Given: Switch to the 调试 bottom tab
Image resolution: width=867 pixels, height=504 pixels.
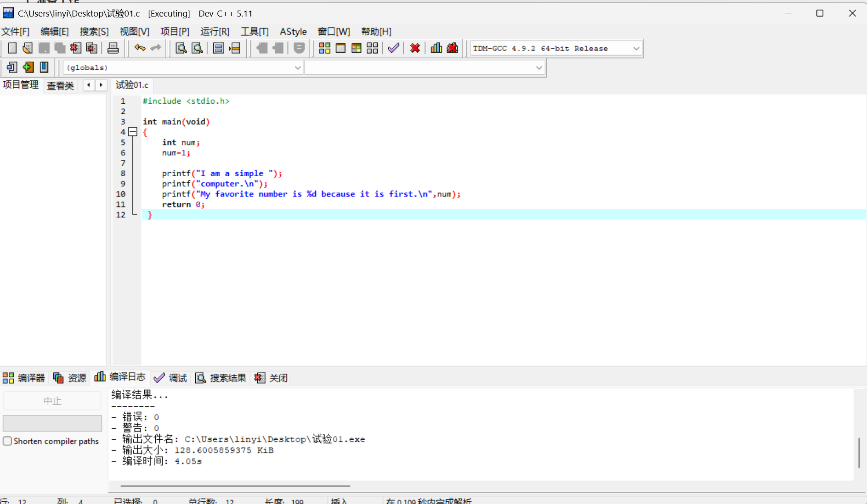Looking at the screenshot, I should click(170, 378).
